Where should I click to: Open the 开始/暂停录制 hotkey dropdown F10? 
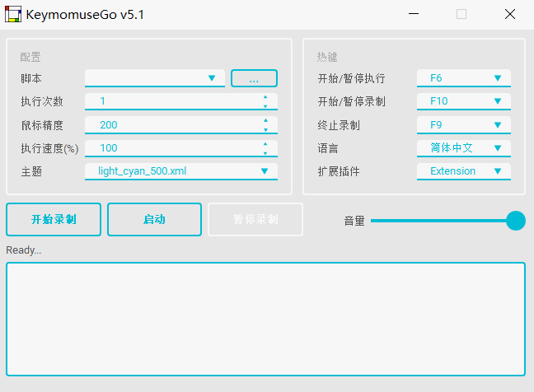(463, 101)
